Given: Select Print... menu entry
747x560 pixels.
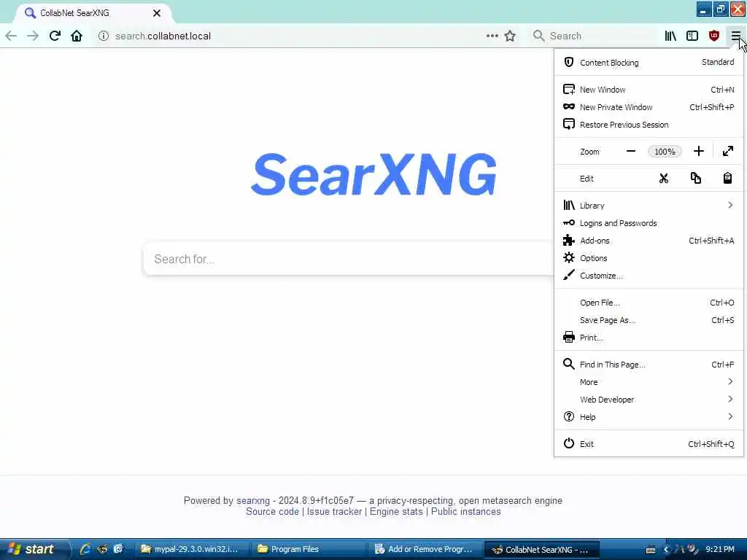Looking at the screenshot, I should 649,338.
